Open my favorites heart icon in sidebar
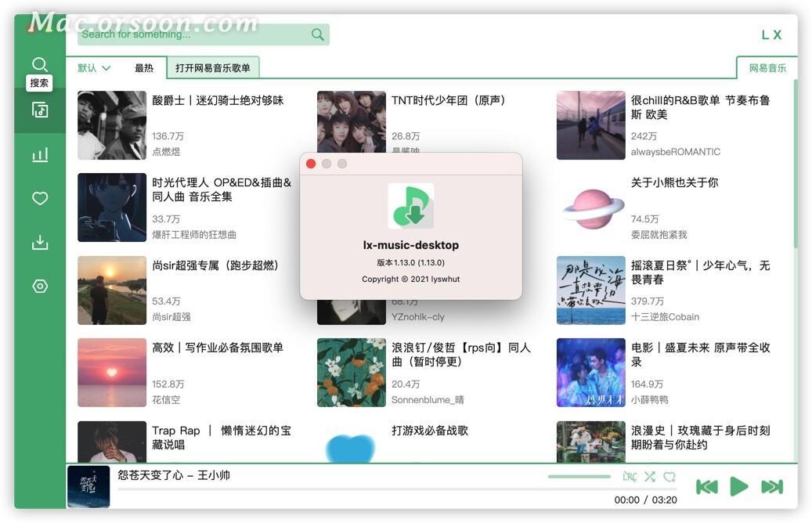Image resolution: width=812 pixels, height=523 pixels. [40, 198]
